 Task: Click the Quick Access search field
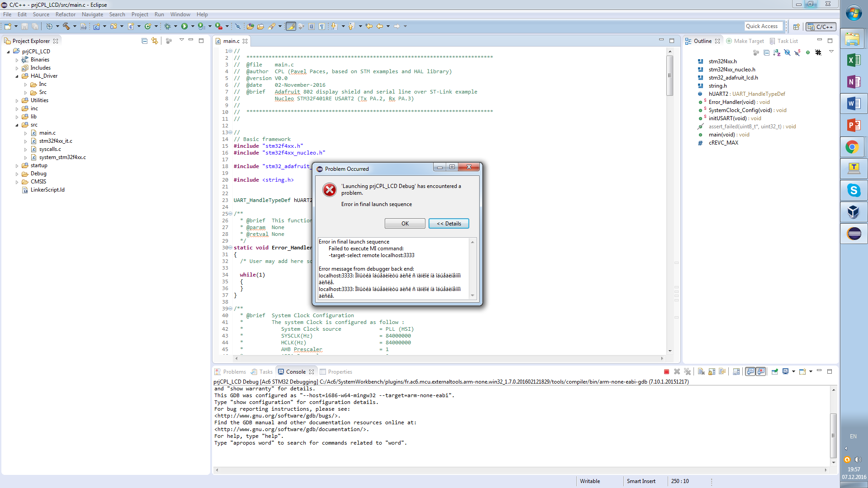[763, 26]
